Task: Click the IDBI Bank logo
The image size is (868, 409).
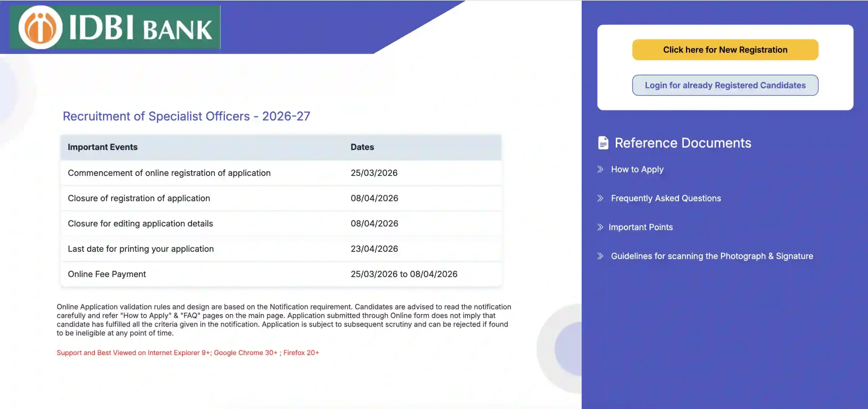Action: [115, 27]
